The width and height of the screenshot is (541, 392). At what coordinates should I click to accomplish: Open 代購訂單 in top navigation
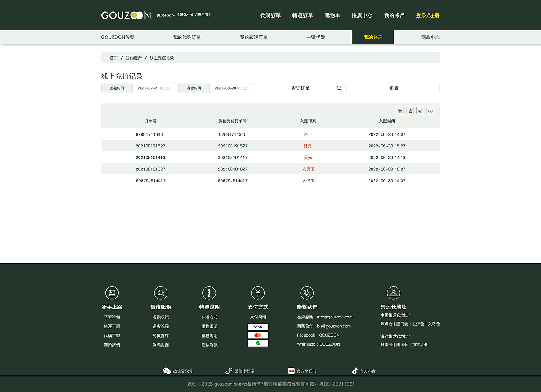pos(270,15)
